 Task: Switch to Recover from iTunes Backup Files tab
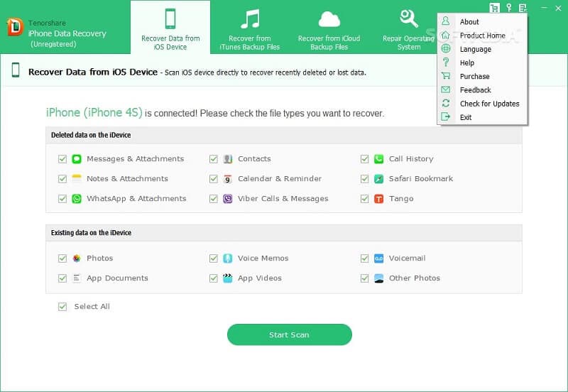pyautogui.click(x=250, y=28)
